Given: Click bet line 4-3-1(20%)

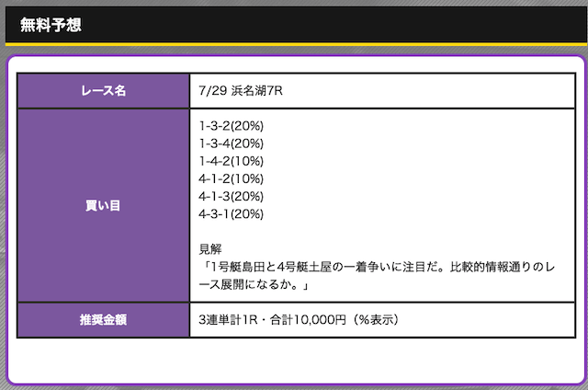Looking at the screenshot, I should tap(231, 214).
